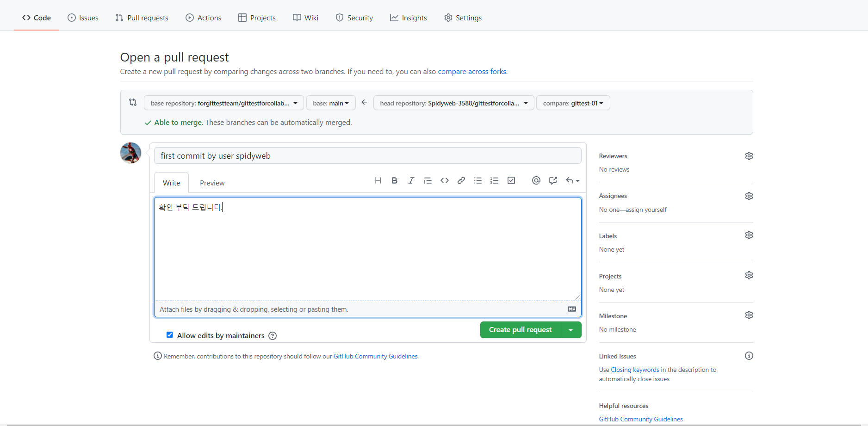Open the Pull requests tab
Screen dimensions: 868x426
(x=142, y=18)
